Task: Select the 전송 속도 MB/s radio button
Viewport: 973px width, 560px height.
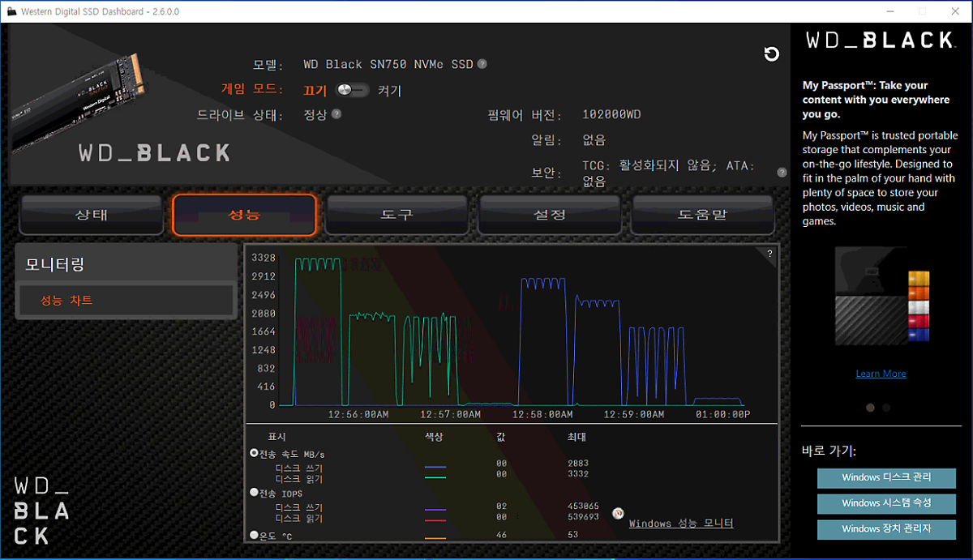Action: (255, 454)
